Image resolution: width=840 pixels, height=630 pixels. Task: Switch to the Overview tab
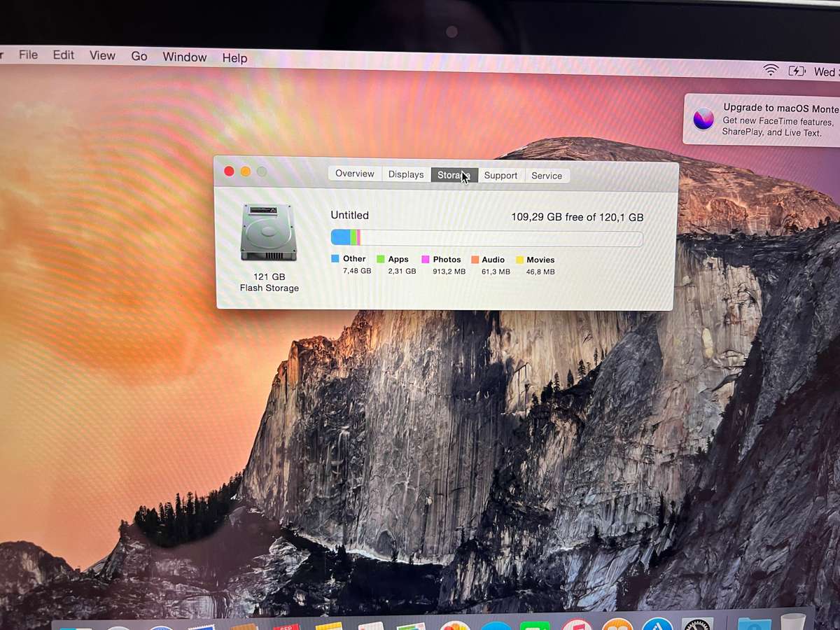click(x=354, y=174)
